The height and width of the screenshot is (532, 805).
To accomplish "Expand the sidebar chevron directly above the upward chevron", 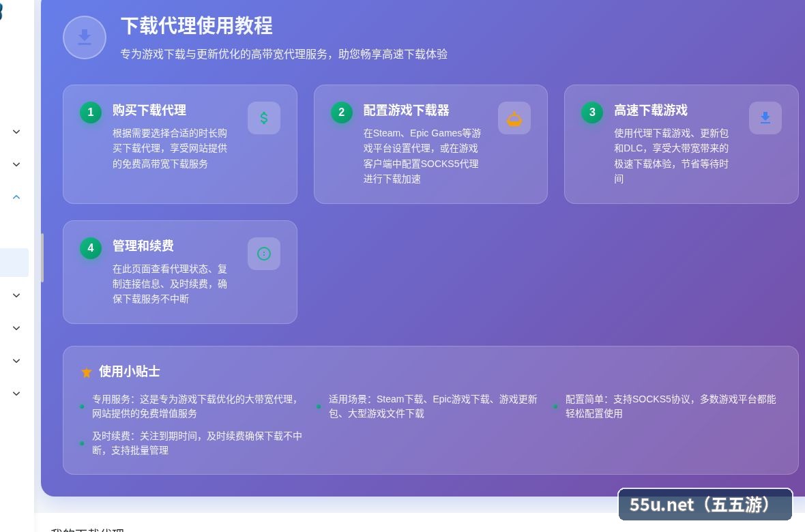I will 16,164.
